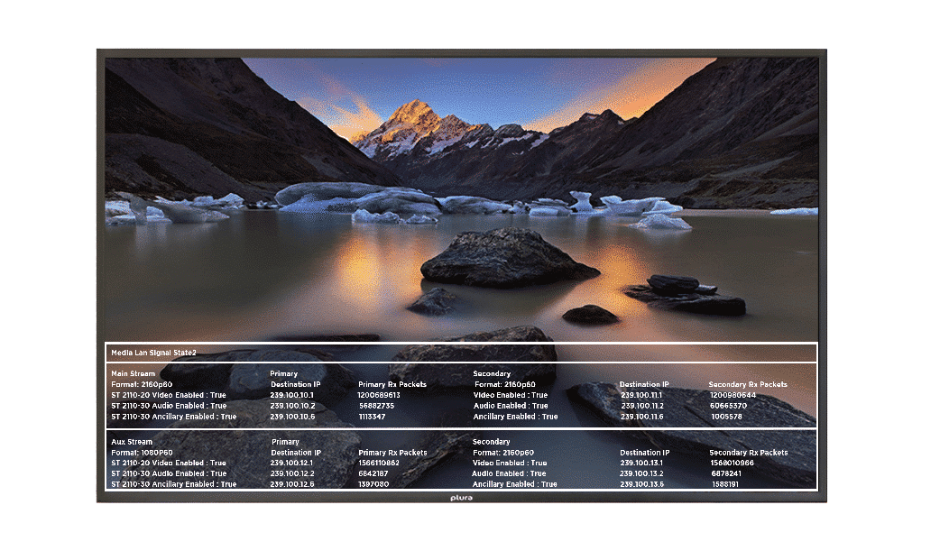Click the Format: 1080P60 aux stream label
The height and width of the screenshot is (560, 940).
tap(142, 453)
